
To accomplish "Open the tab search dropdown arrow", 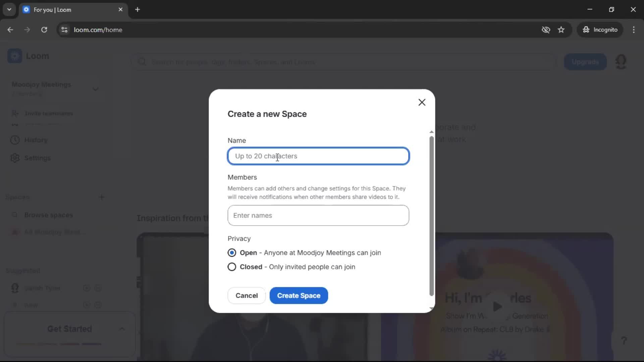I will [9, 9].
